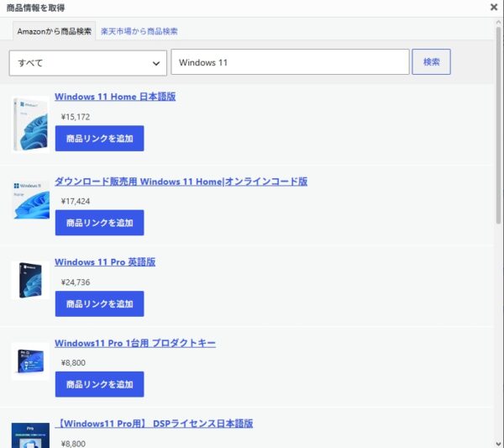Click Windows 11 Home 日本語版 product thumbnail
Screen dimensions: 504x448
[30, 124]
